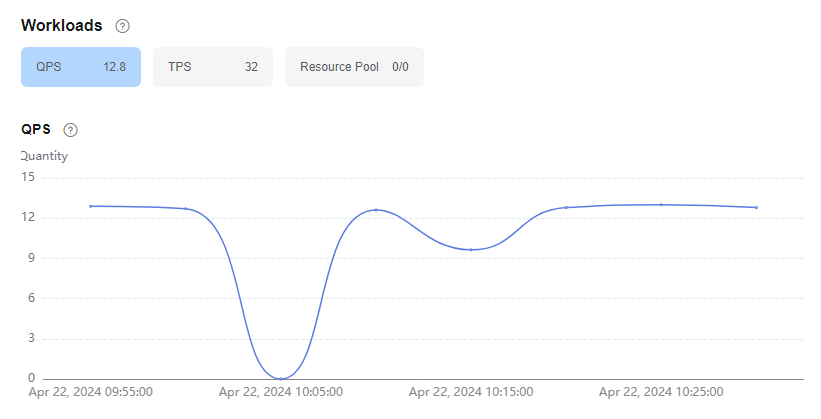Click the help icon next to QPS chart title
821x419 pixels.
71,130
